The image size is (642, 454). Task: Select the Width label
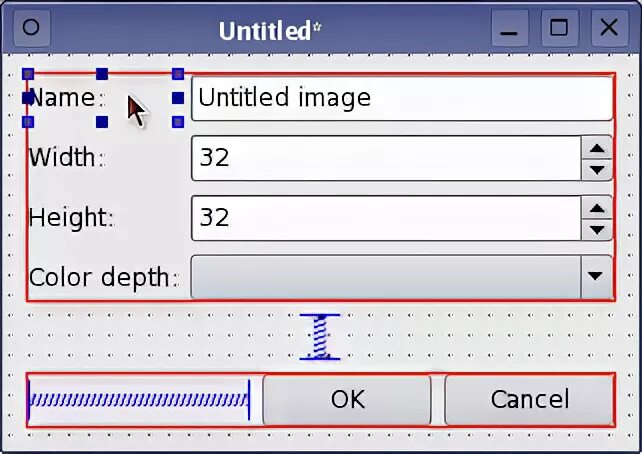click(66, 158)
